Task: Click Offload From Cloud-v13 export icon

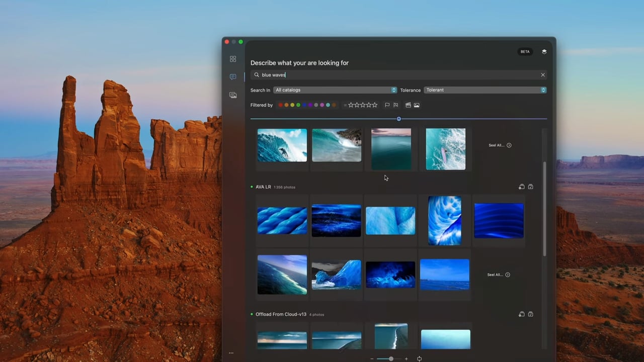Action: click(521, 314)
